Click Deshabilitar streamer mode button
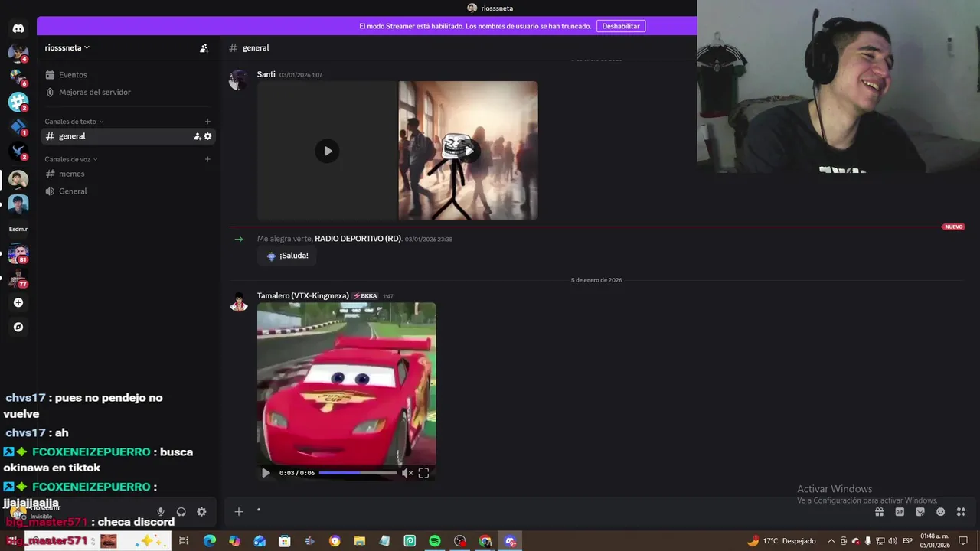 [621, 26]
